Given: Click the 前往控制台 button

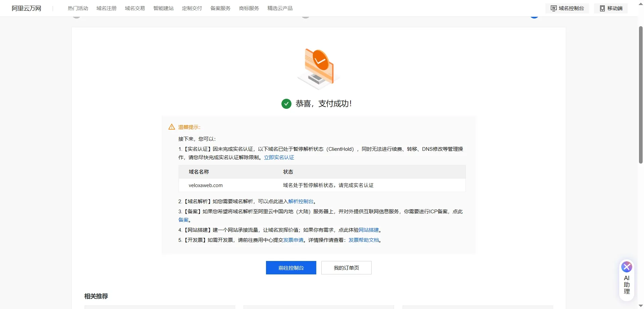Looking at the screenshot, I should tap(291, 268).
